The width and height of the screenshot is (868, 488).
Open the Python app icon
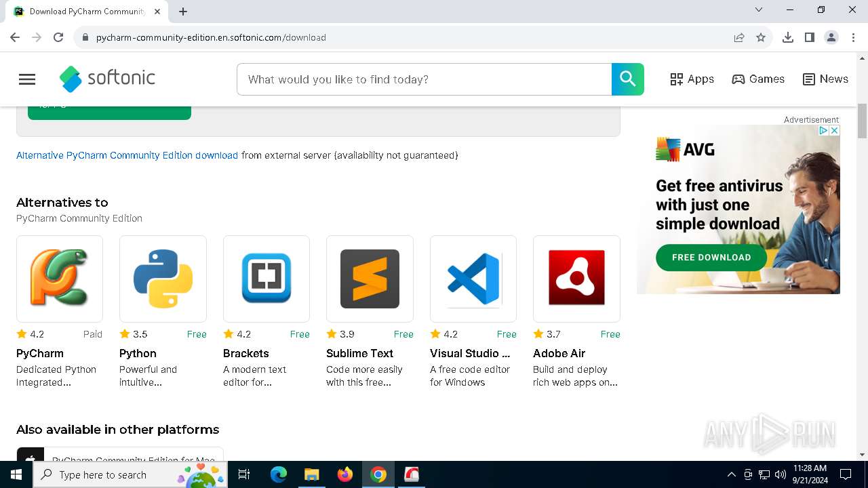click(x=163, y=279)
